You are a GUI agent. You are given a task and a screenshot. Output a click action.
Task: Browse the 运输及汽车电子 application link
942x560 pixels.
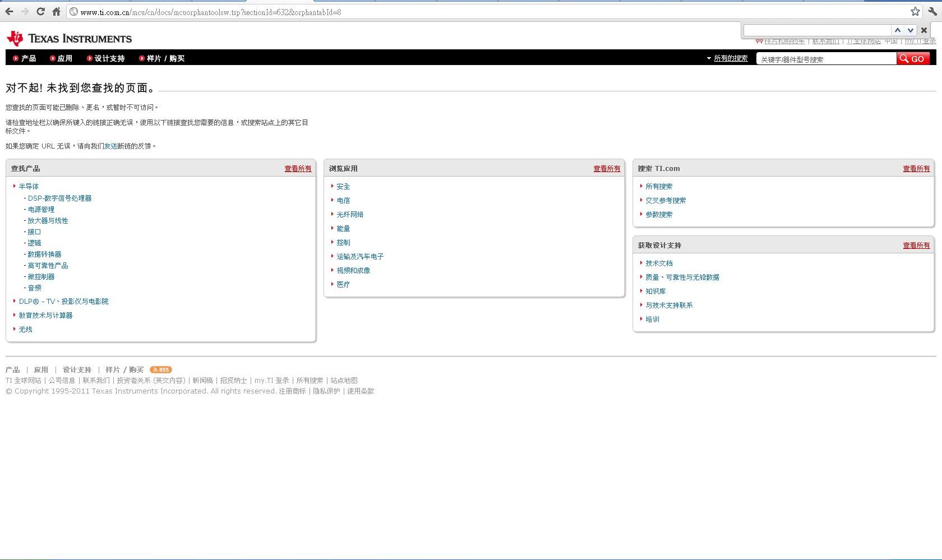pyautogui.click(x=360, y=257)
